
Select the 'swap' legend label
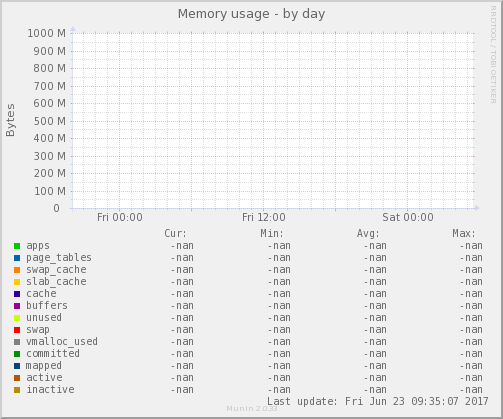pos(38,330)
